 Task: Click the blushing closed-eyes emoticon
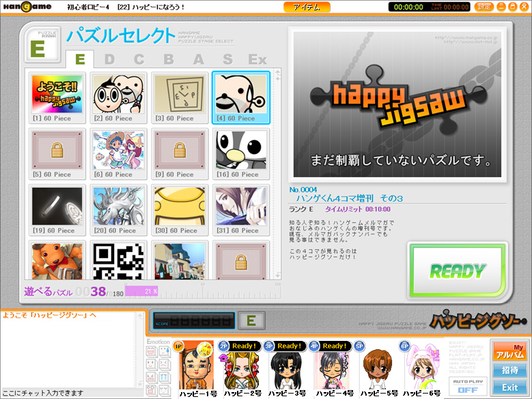[x=164, y=390]
